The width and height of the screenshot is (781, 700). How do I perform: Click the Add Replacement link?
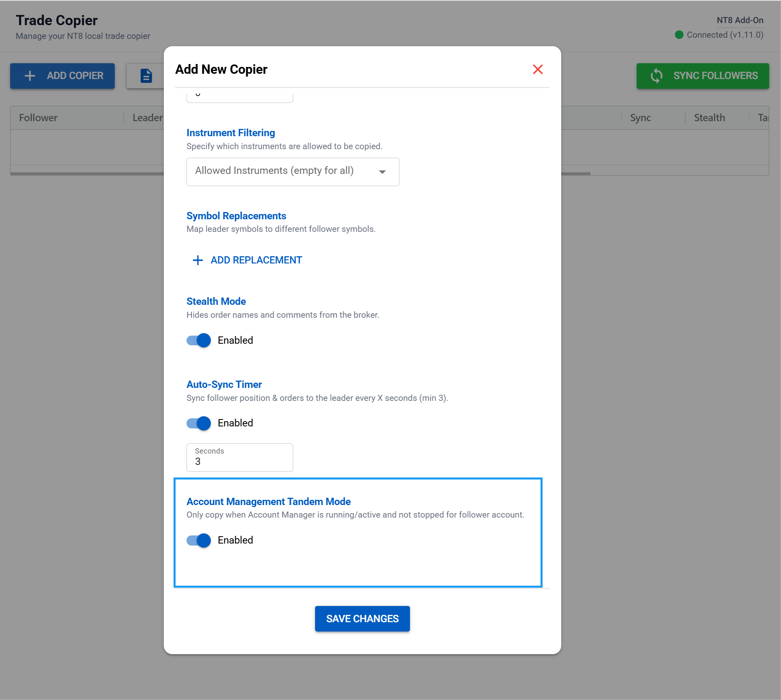pos(256,260)
